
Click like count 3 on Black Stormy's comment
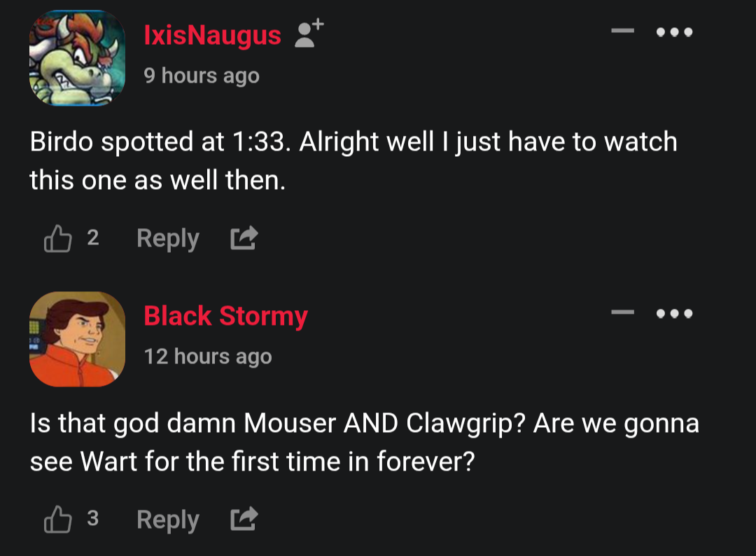(92, 519)
